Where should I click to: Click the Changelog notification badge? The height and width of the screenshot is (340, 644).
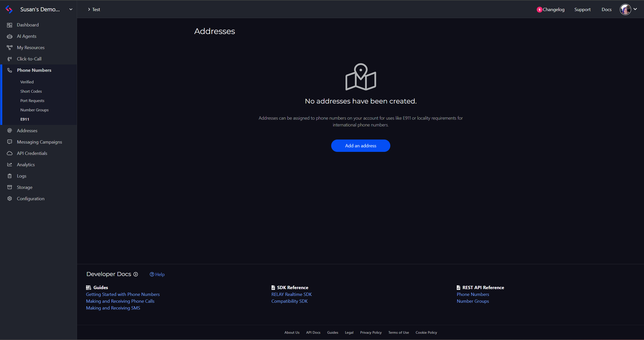click(x=539, y=10)
